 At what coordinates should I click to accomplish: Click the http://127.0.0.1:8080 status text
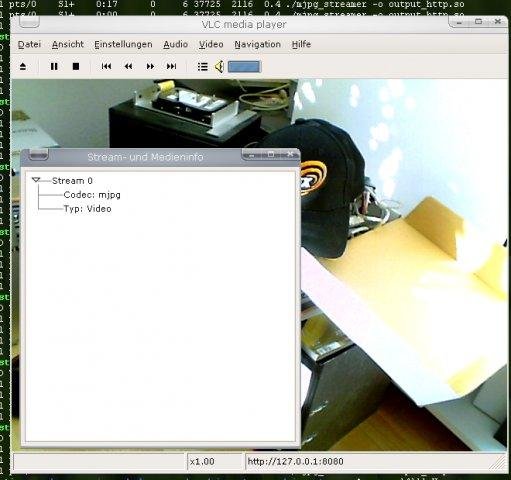295,462
